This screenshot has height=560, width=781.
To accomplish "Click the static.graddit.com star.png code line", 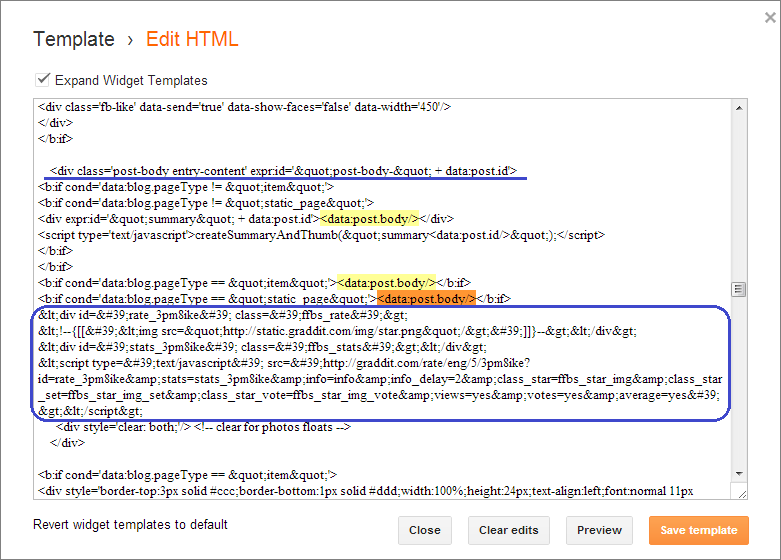I will click(x=337, y=331).
